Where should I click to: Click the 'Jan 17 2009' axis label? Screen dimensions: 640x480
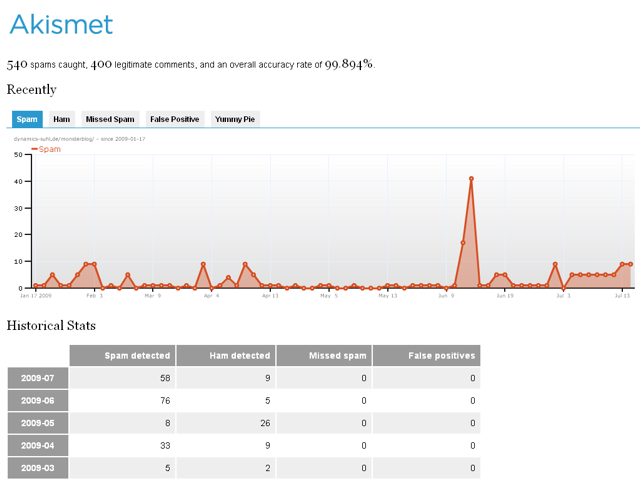pos(36,296)
